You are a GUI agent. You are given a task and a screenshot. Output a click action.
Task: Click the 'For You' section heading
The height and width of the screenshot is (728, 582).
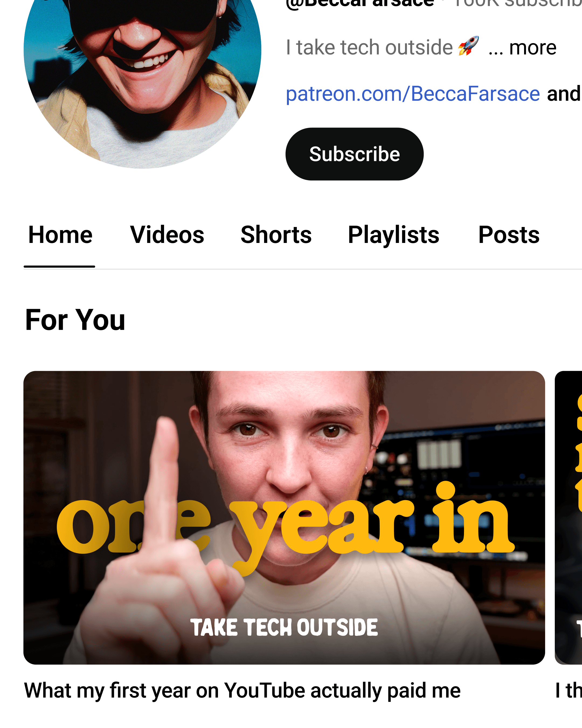pos(75,320)
